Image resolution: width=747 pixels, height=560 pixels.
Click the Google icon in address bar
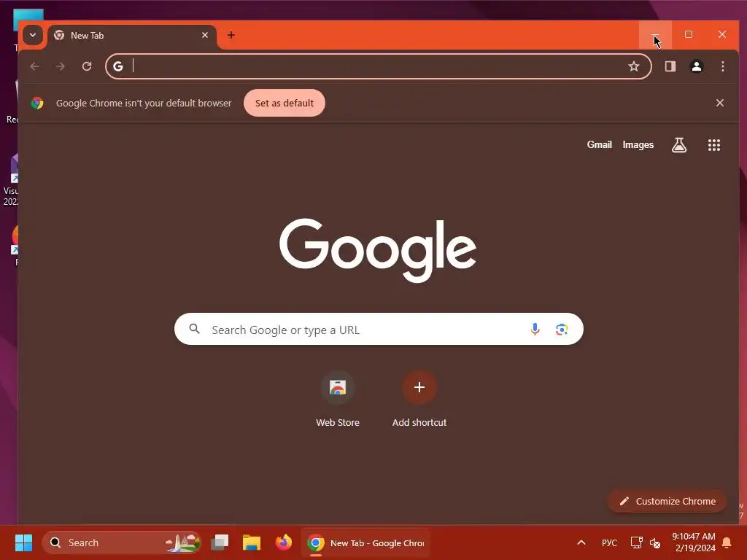coord(118,66)
